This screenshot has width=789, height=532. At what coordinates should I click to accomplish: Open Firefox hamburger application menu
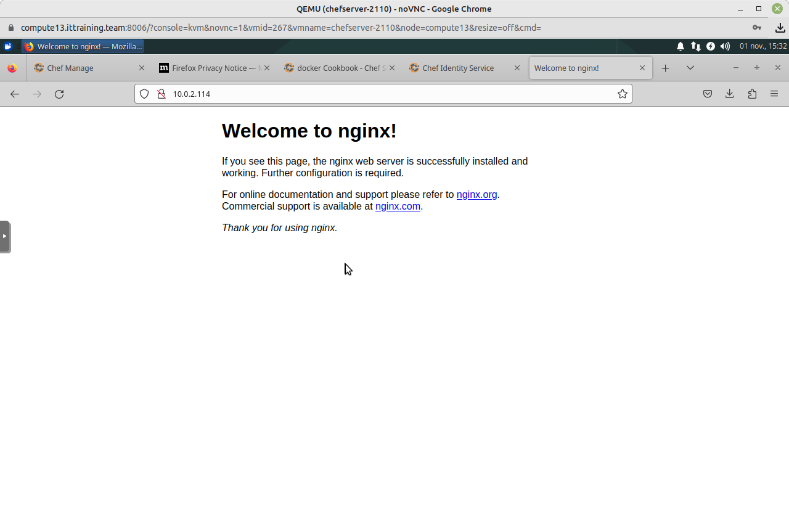coord(774,94)
